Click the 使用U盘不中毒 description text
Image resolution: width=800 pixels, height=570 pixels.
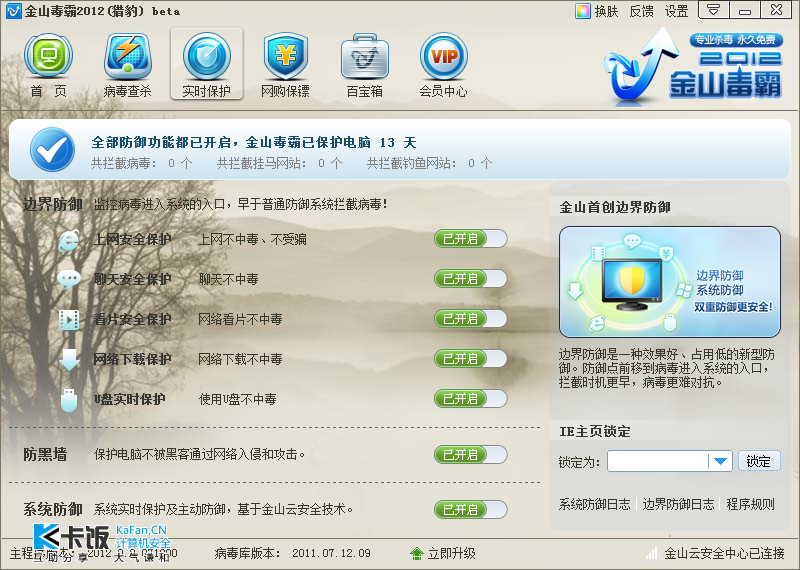point(238,399)
